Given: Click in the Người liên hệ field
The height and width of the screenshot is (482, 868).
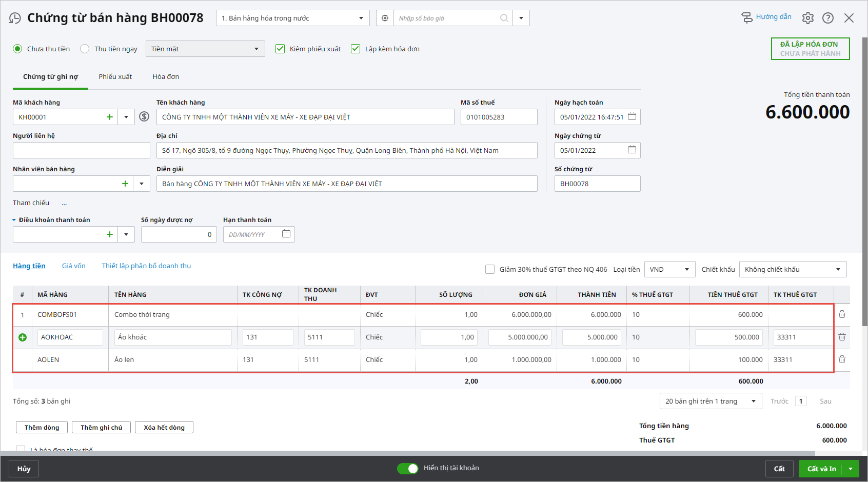Looking at the screenshot, I should click(81, 150).
